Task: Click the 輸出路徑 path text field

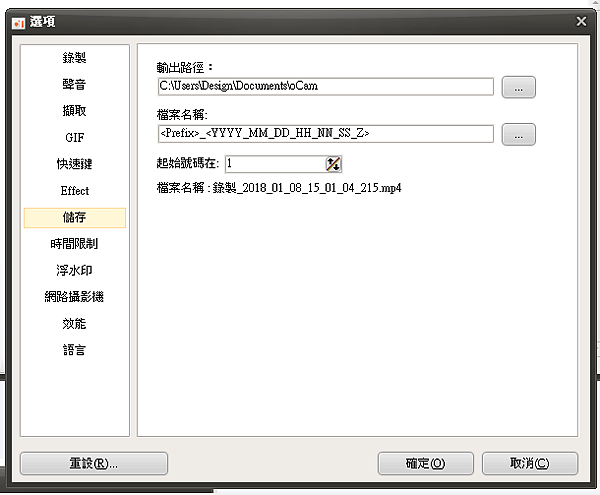Action: coord(326,86)
